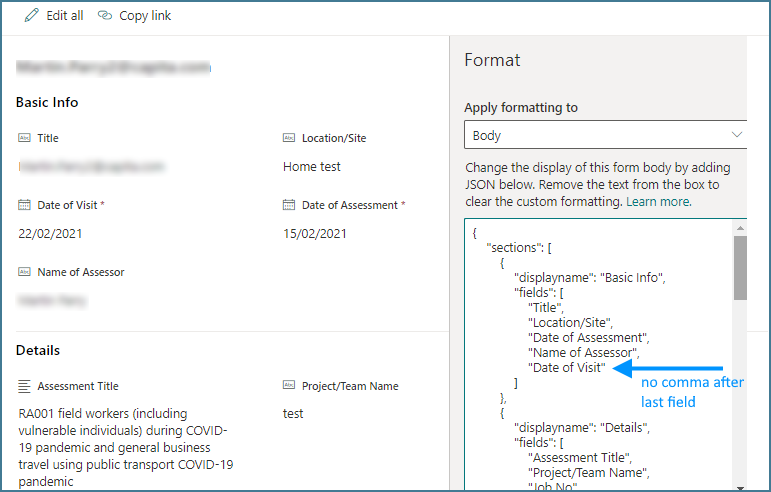Image resolution: width=771 pixels, height=492 pixels.
Task: Click the "Date of Visit" JSON line
Action: 566,368
